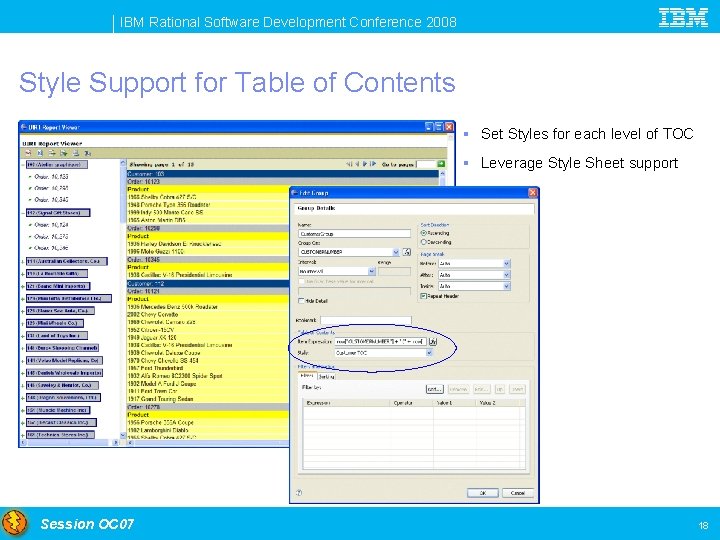The height and width of the screenshot is (540, 720).
Task: Click the Bookmark text field
Action: pyautogui.click(x=366, y=320)
